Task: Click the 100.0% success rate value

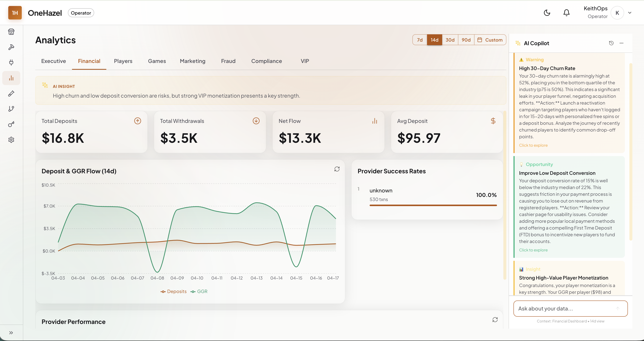Action: [486, 195]
